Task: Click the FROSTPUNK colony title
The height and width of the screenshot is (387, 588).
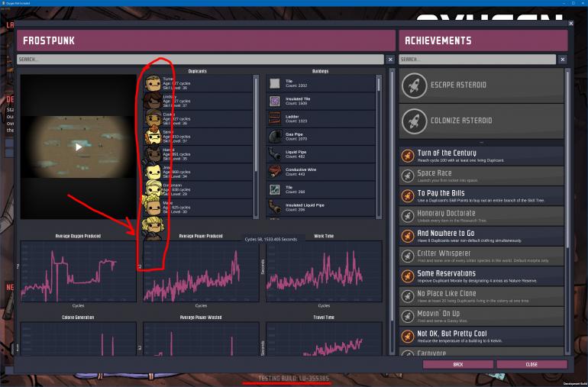Action: coord(49,40)
